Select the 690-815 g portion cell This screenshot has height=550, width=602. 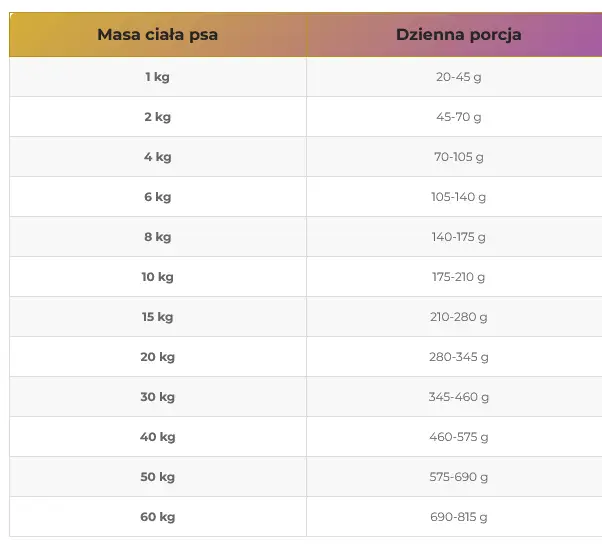pos(458,517)
